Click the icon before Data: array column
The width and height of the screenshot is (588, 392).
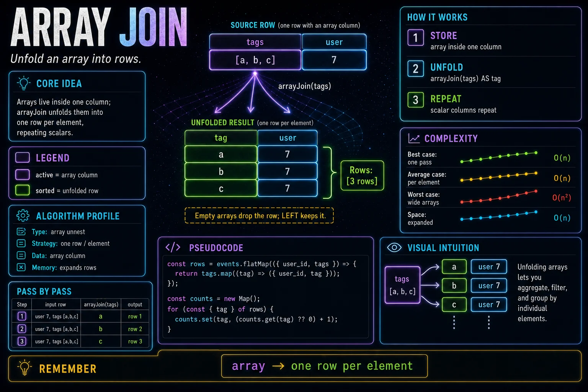tap(21, 255)
